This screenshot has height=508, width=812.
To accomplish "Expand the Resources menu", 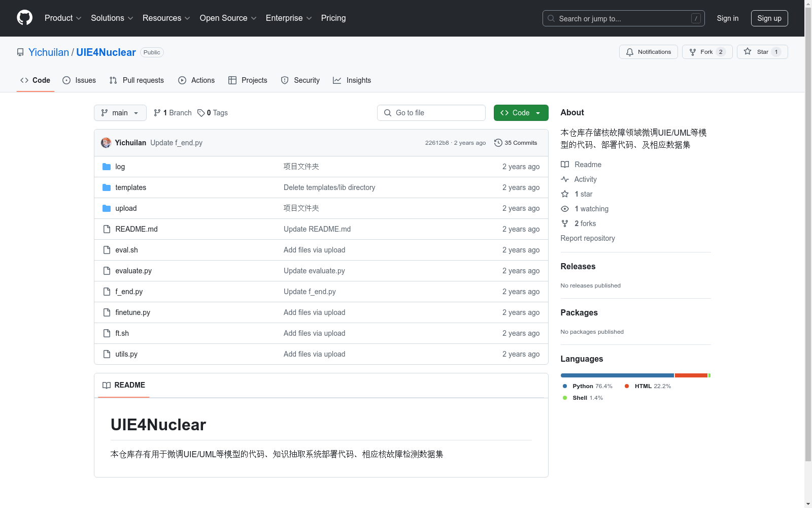I will 166,18.
